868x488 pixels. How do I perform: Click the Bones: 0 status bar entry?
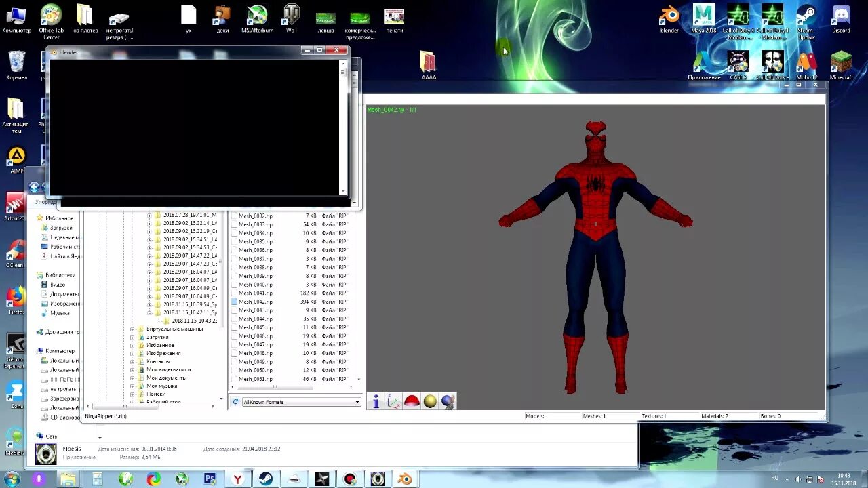tap(770, 416)
